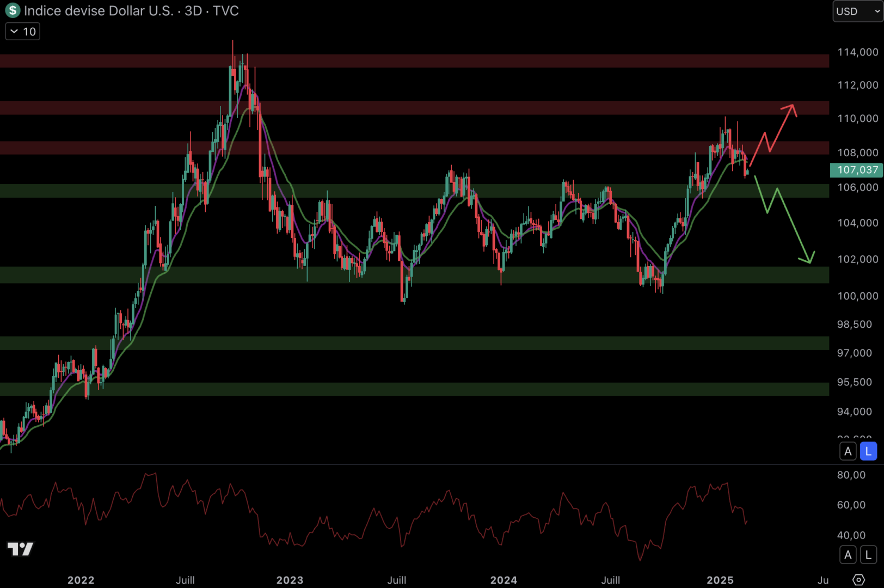Toggle auto scale A on main price chart

[x=848, y=451]
